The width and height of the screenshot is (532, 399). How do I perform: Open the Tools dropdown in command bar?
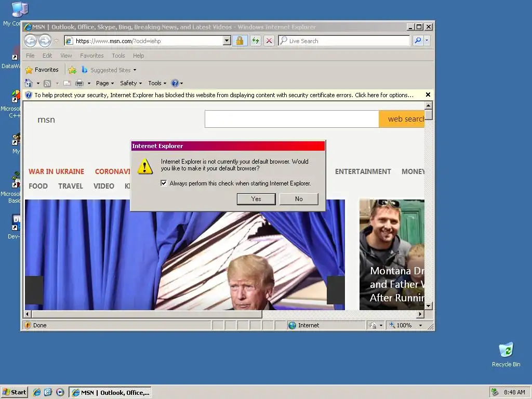point(157,83)
